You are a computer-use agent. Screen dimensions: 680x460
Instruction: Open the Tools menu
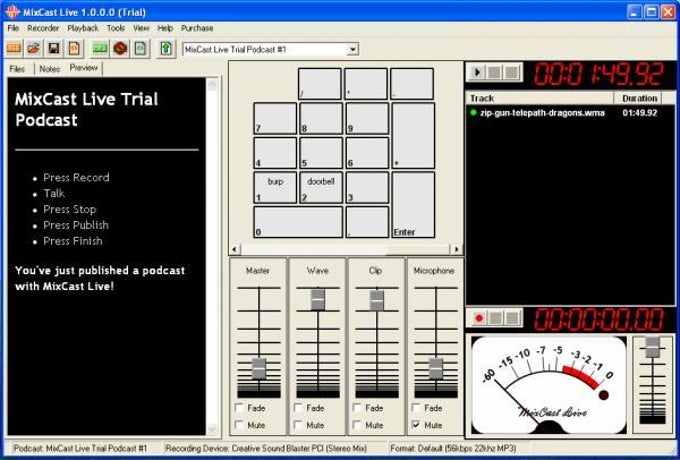[116, 28]
